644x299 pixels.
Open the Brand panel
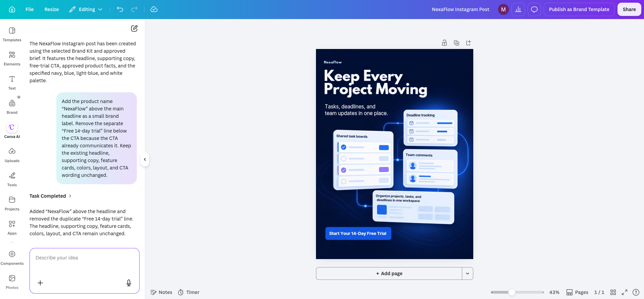12,107
